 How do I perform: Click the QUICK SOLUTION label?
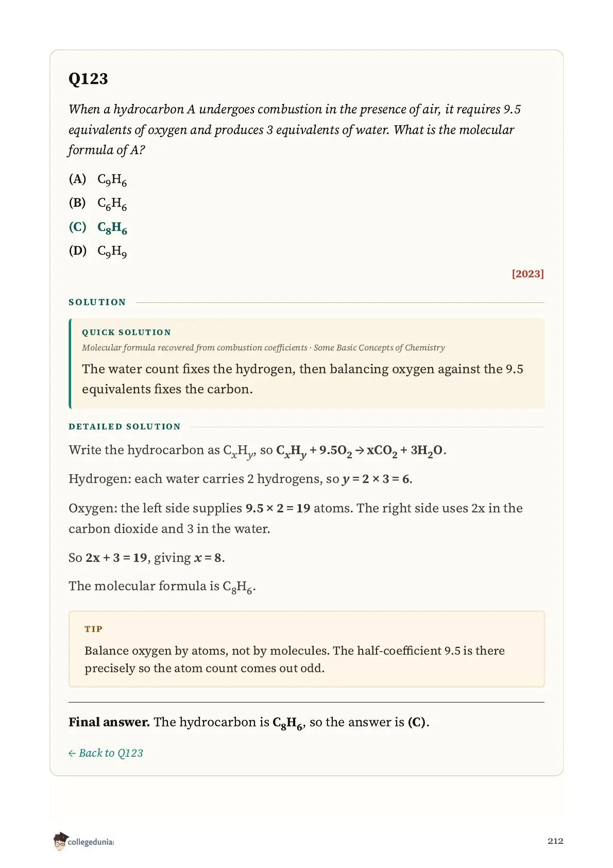click(x=126, y=332)
